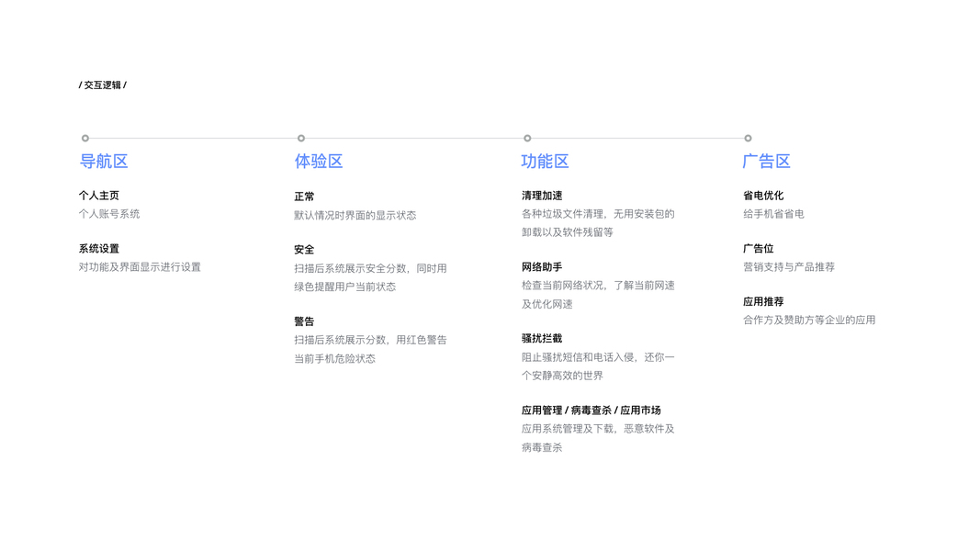Select the 体验区 column heading
The height and width of the screenshot is (551, 980).
(319, 162)
